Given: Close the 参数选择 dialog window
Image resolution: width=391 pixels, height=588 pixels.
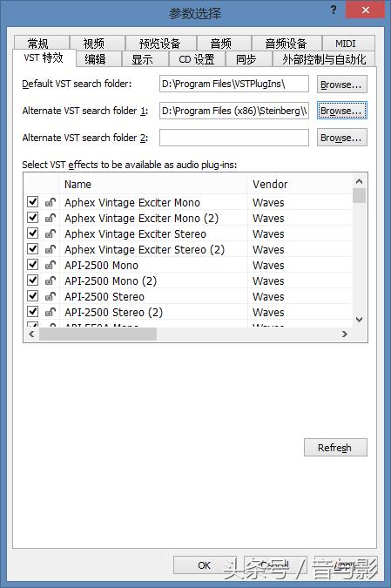Looking at the screenshot, I should (x=366, y=10).
